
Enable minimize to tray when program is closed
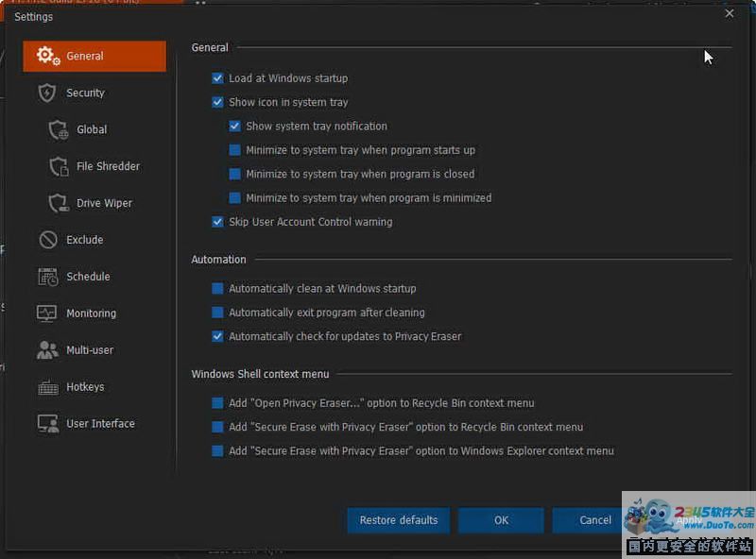[234, 174]
